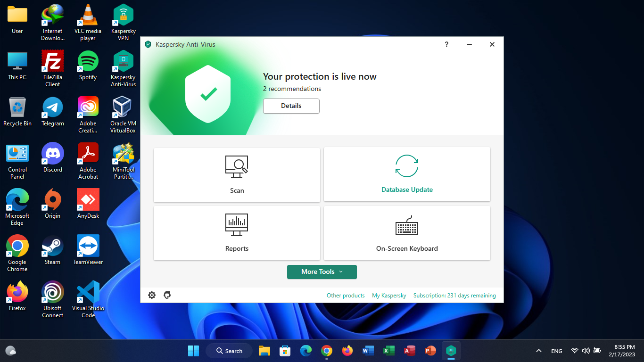Open PowerPoint from the taskbar
The width and height of the screenshot is (644, 362).
click(430, 351)
